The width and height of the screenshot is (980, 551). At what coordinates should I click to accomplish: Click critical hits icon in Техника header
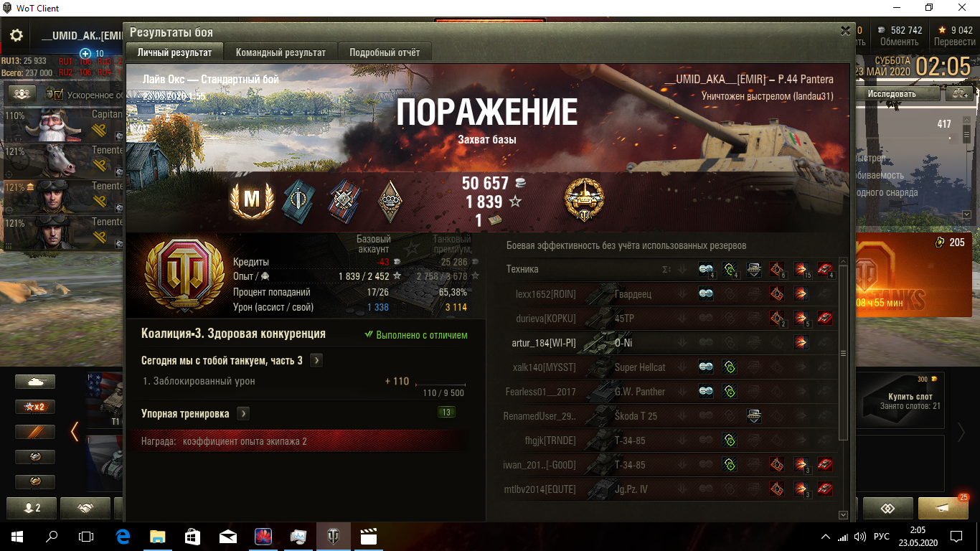point(777,270)
